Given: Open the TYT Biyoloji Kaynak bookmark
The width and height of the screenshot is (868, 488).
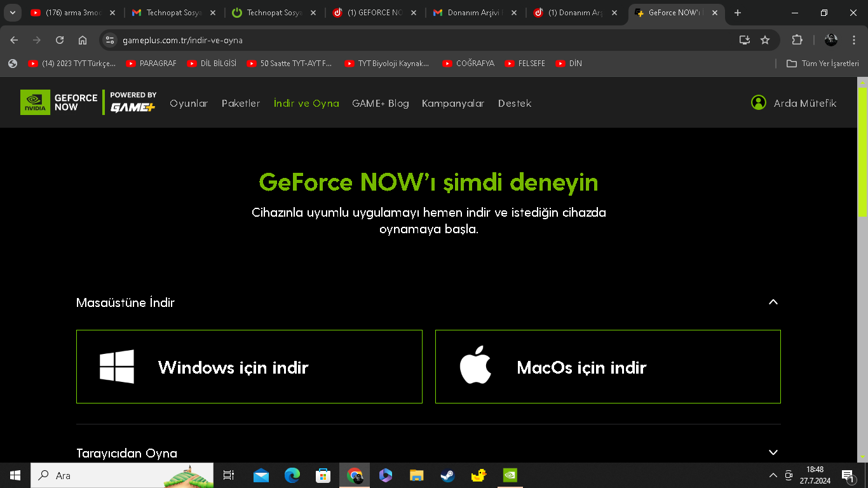Looking at the screenshot, I should tap(386, 64).
